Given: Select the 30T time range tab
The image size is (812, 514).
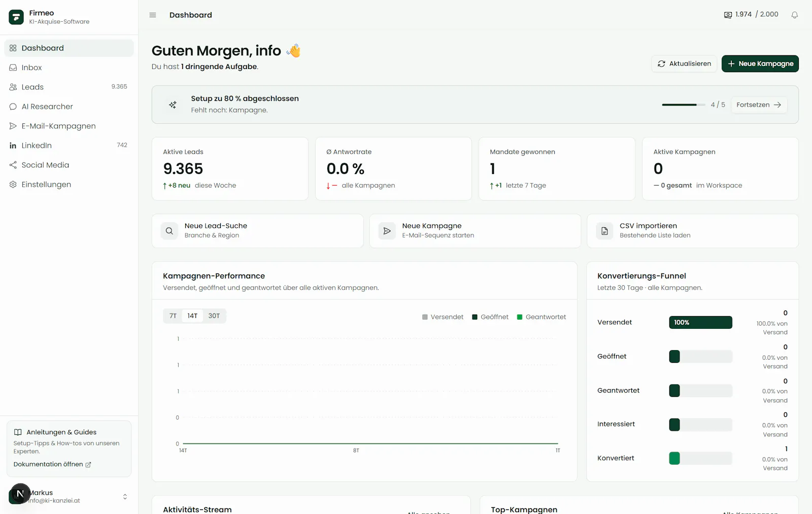Looking at the screenshot, I should coord(214,316).
